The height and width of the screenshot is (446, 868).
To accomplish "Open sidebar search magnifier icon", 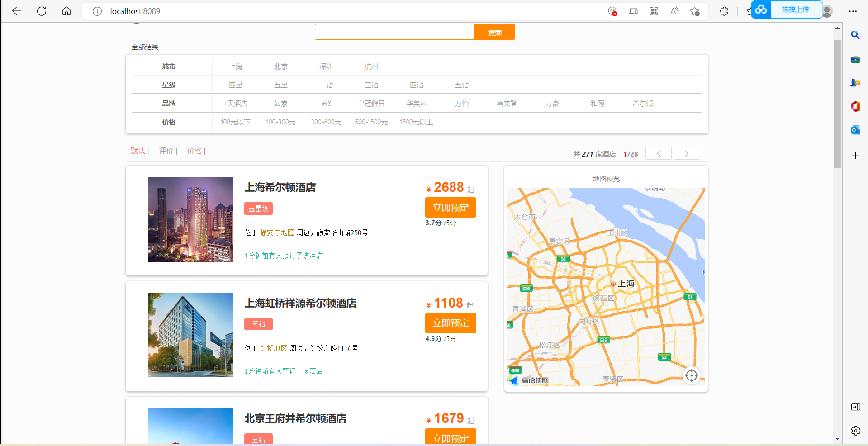I will [855, 35].
